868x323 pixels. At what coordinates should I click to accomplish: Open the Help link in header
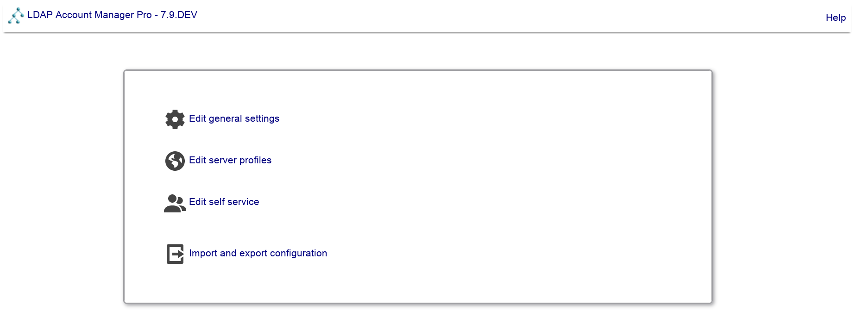tap(836, 18)
